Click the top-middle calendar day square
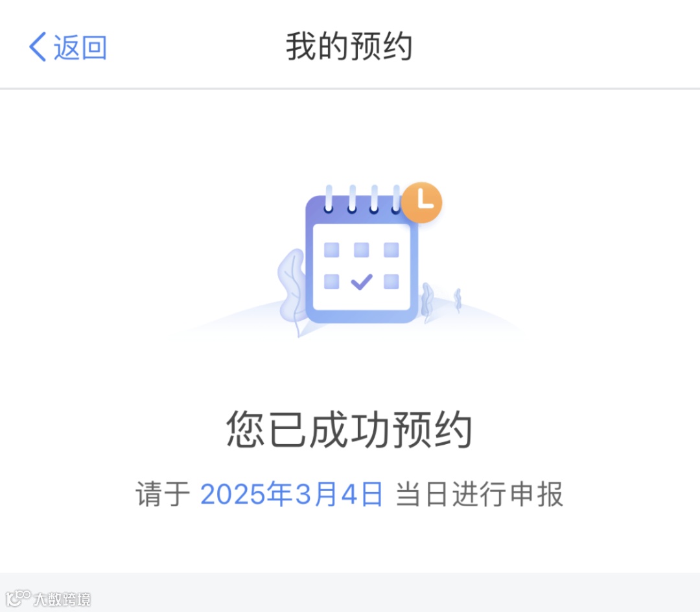Screen dimensions: 700x612 (x=362, y=250)
